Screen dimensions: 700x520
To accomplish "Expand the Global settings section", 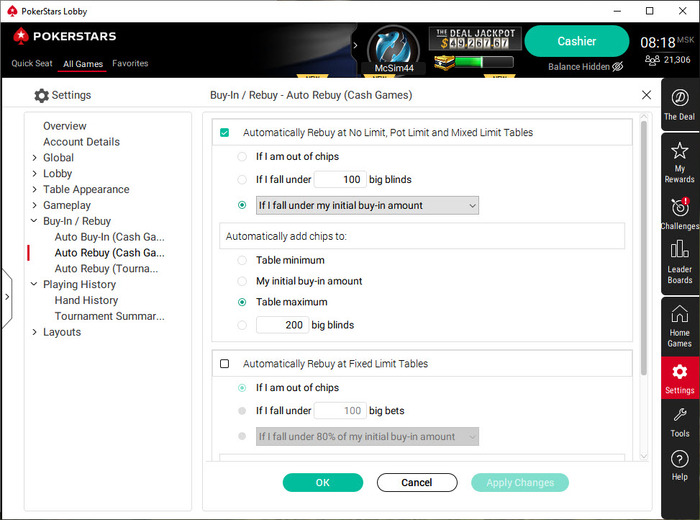I will [34, 158].
